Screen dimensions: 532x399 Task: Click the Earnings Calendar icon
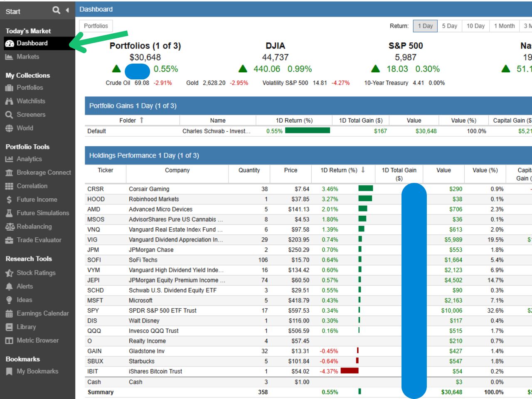10,313
